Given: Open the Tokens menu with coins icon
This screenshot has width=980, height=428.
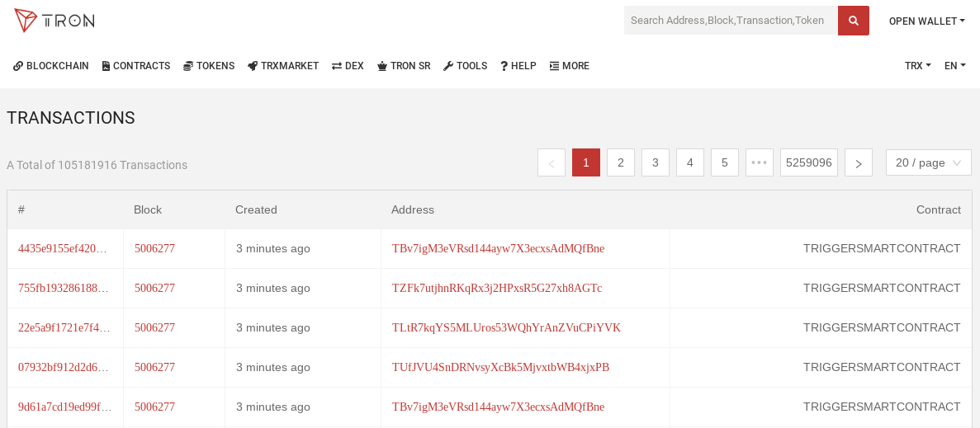Looking at the screenshot, I should 209,65.
